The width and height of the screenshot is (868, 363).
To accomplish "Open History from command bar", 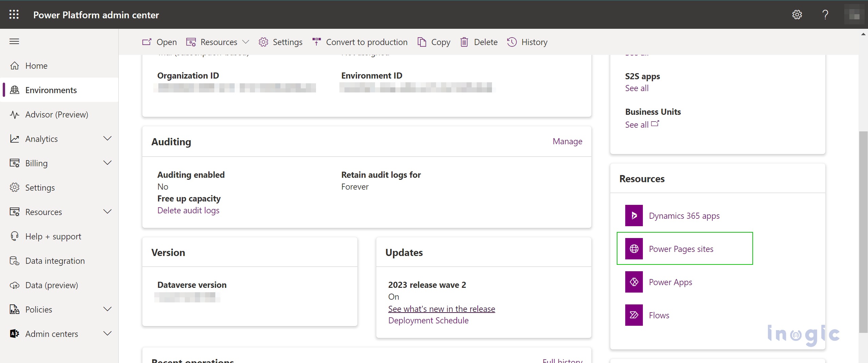I will 527,42.
